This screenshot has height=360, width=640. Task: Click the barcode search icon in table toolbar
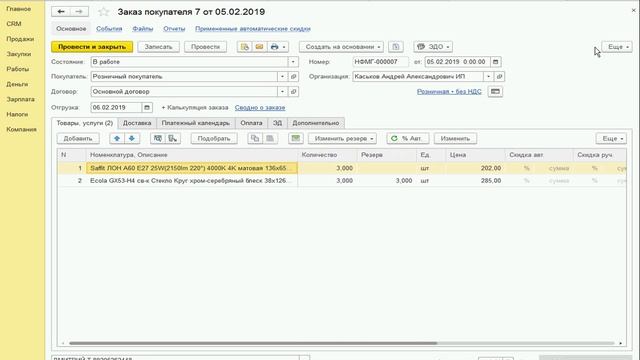158,138
